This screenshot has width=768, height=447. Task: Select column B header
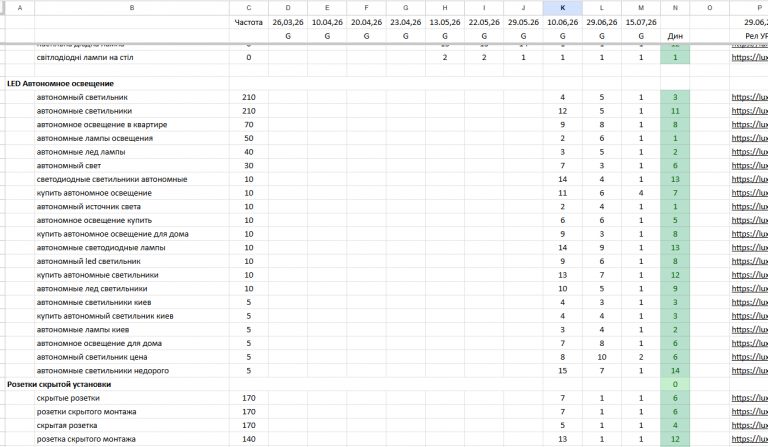[x=132, y=8]
